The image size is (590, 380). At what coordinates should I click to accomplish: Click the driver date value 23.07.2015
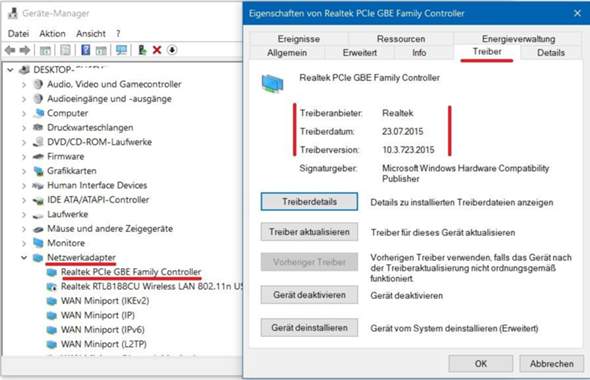coord(403,132)
